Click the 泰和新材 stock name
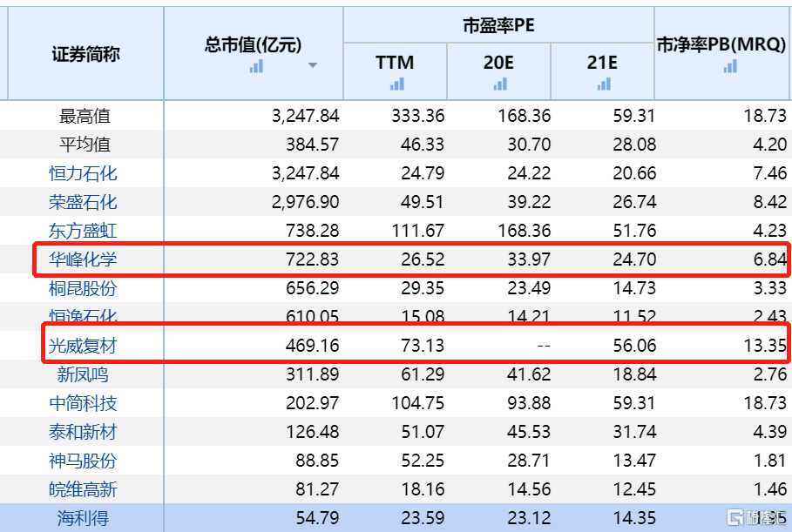Image resolution: width=792 pixels, height=532 pixels. 83,432
